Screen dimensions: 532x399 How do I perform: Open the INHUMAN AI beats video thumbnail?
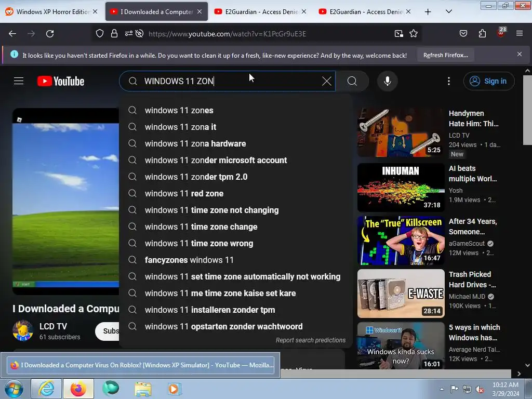point(401,188)
